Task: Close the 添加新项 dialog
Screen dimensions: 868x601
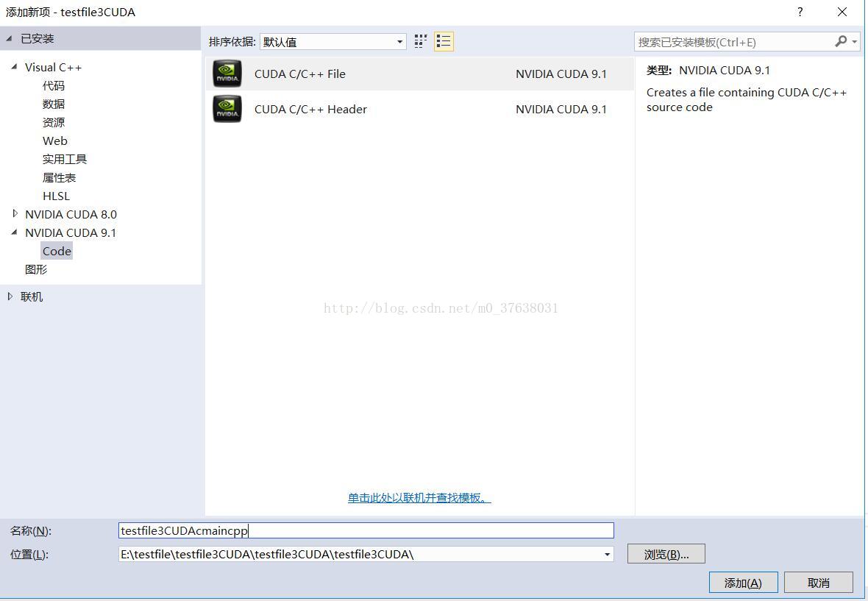Action: pos(842,12)
